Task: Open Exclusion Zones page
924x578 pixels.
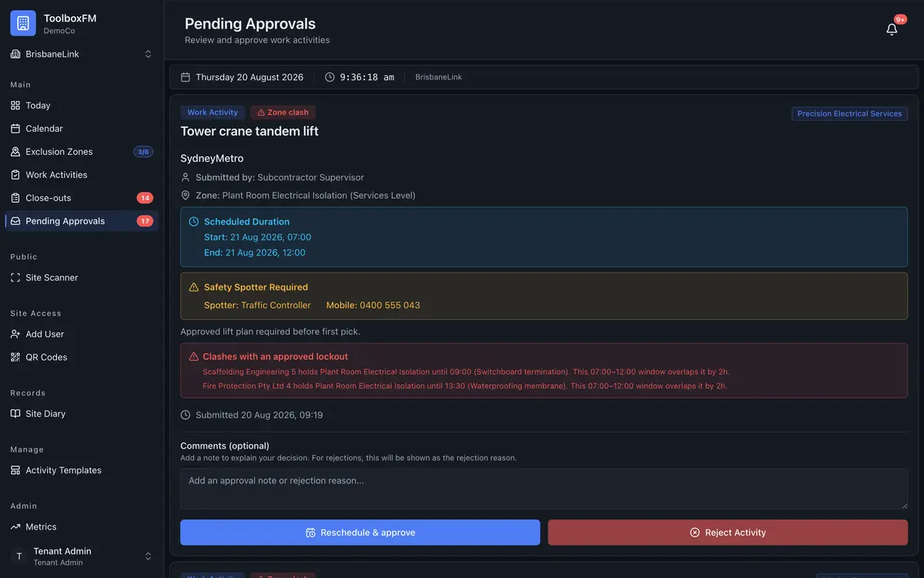Action: click(x=82, y=152)
